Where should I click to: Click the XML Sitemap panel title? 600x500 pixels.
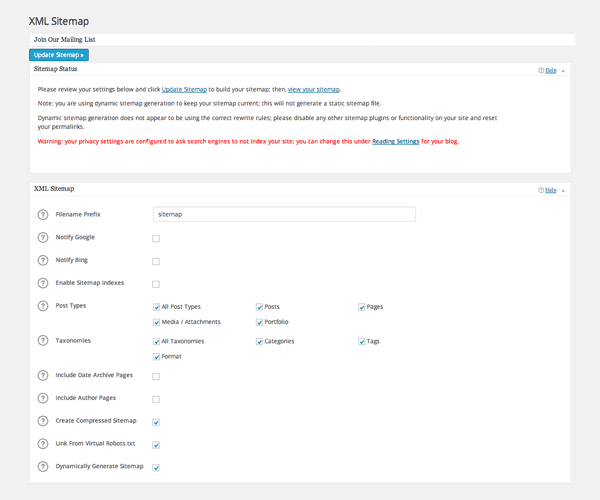(x=54, y=189)
